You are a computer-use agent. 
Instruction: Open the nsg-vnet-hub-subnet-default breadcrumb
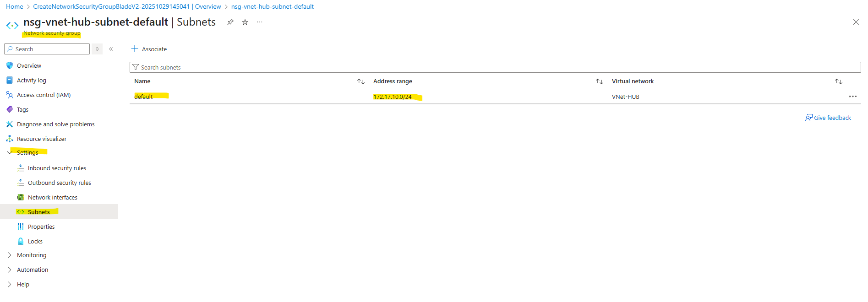(273, 6)
